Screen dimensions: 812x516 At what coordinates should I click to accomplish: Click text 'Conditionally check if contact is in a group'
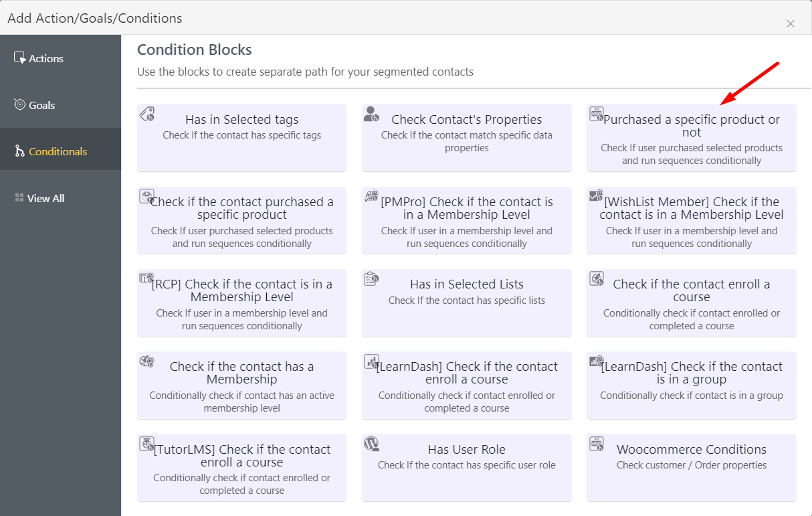point(692,396)
